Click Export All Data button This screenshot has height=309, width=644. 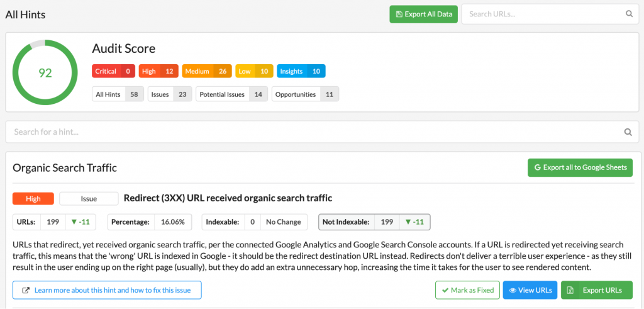423,14
